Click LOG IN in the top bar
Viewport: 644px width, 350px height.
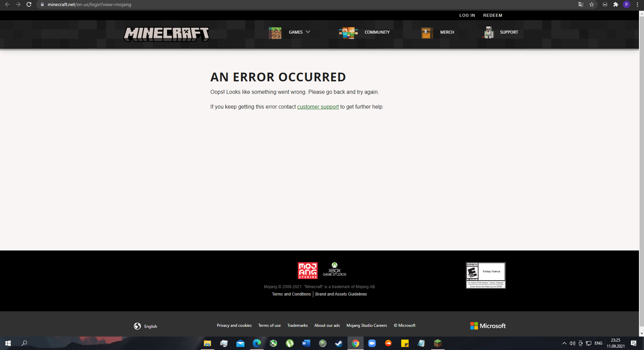click(x=467, y=15)
